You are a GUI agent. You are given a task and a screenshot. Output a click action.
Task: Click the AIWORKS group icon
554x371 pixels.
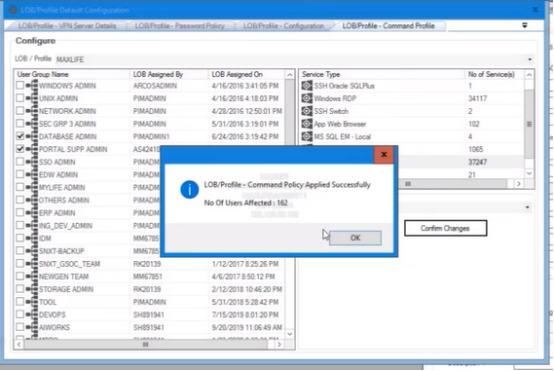pyautogui.click(x=32, y=327)
